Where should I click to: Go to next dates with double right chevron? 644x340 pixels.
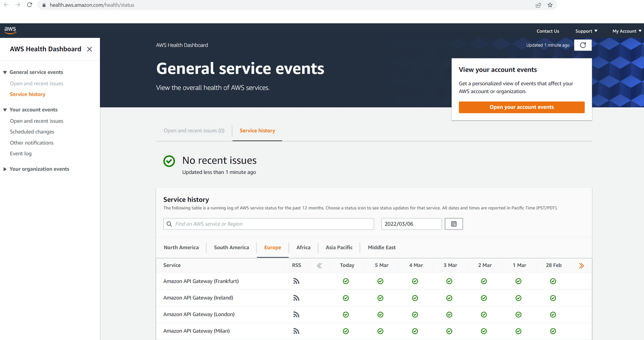(x=581, y=266)
